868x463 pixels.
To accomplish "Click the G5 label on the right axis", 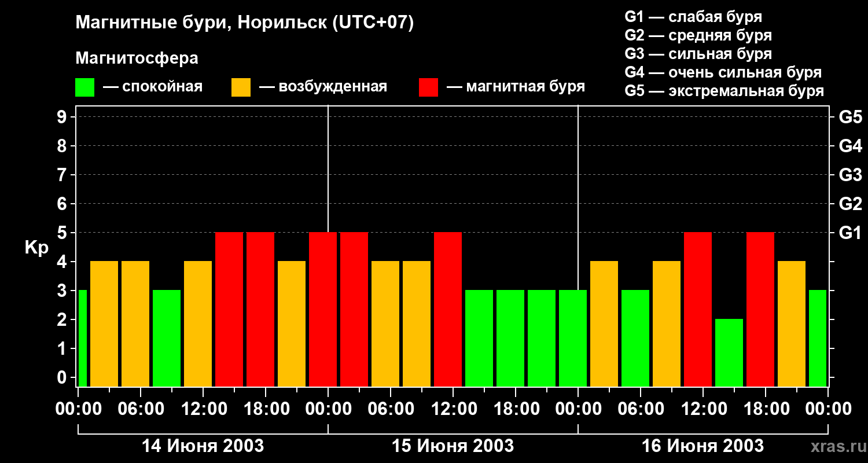I will tap(850, 117).
